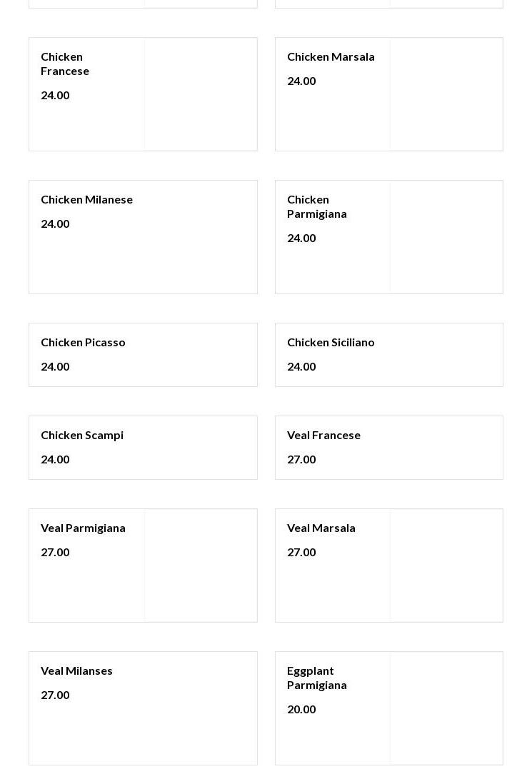
Task: Open the Chicken Scampi menu entry
Action: (x=82, y=435)
